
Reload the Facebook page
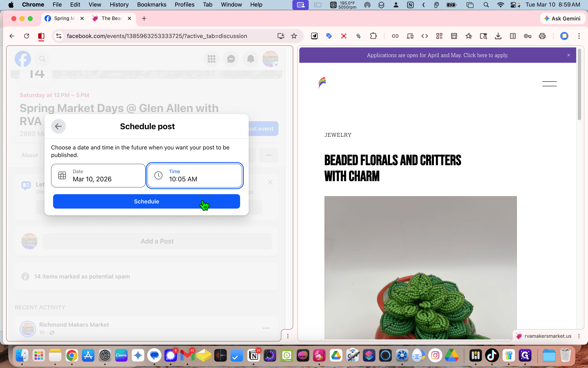point(27,36)
